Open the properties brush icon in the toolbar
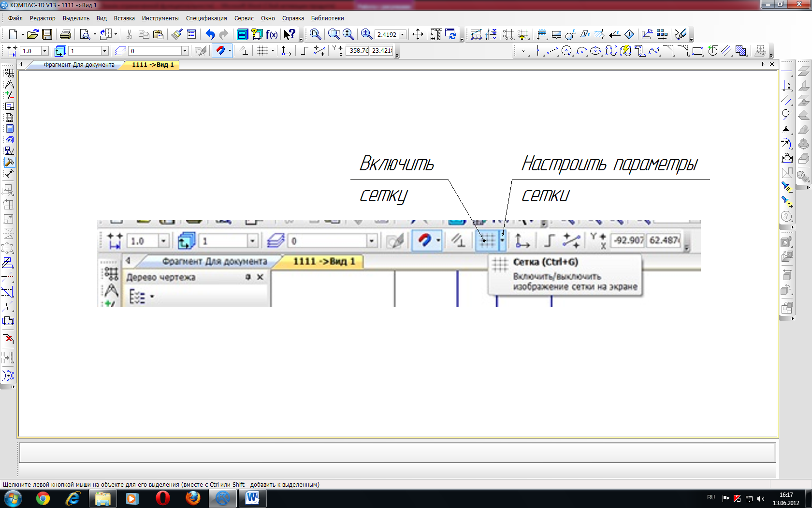 (x=177, y=34)
